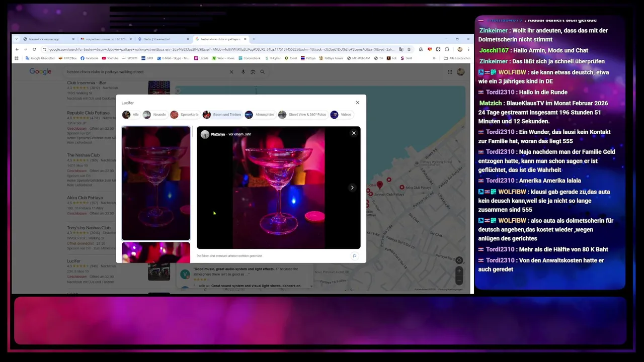Submit search with the magnifier icon
The image size is (644, 362).
pyautogui.click(x=262, y=72)
